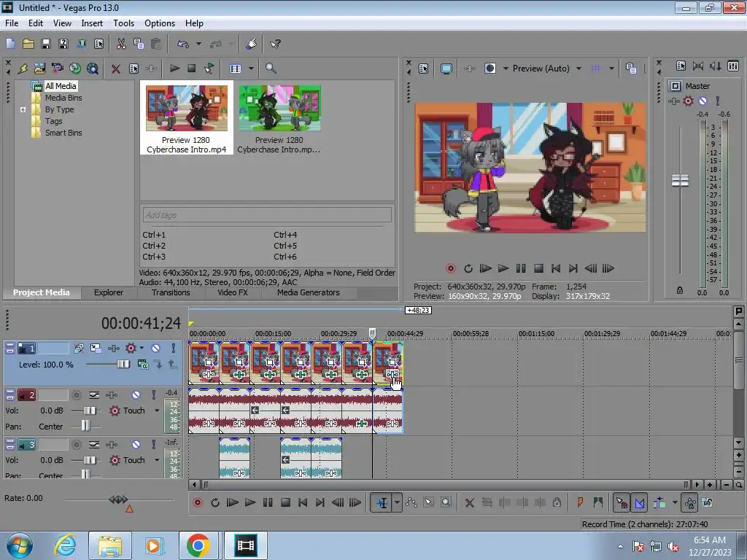Toggle Preview on External Monitor icon
The width and height of the screenshot is (747, 560).
(x=446, y=69)
